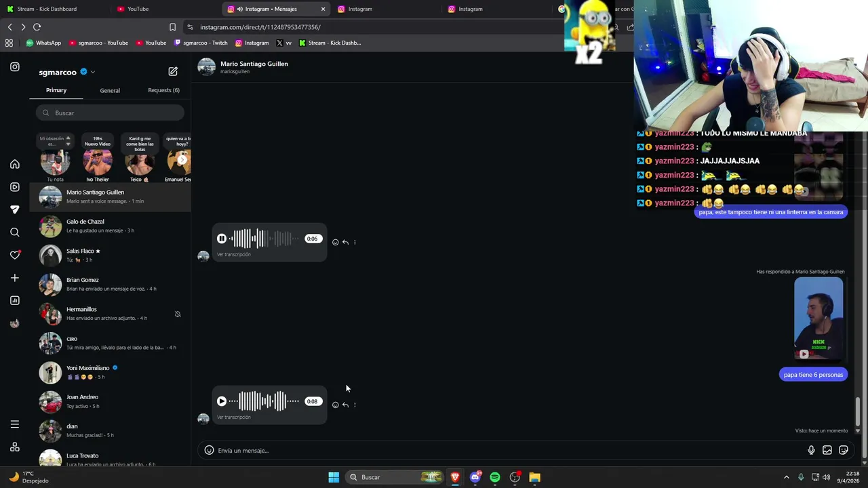Reply to the 0:08 voice message
Screen dimensions: 868x488
point(345,405)
